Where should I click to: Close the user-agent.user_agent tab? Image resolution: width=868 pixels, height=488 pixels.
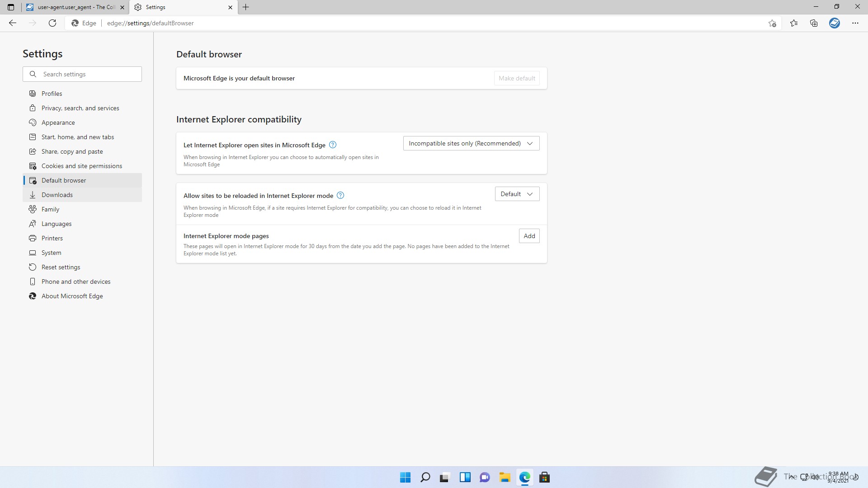pyautogui.click(x=122, y=7)
